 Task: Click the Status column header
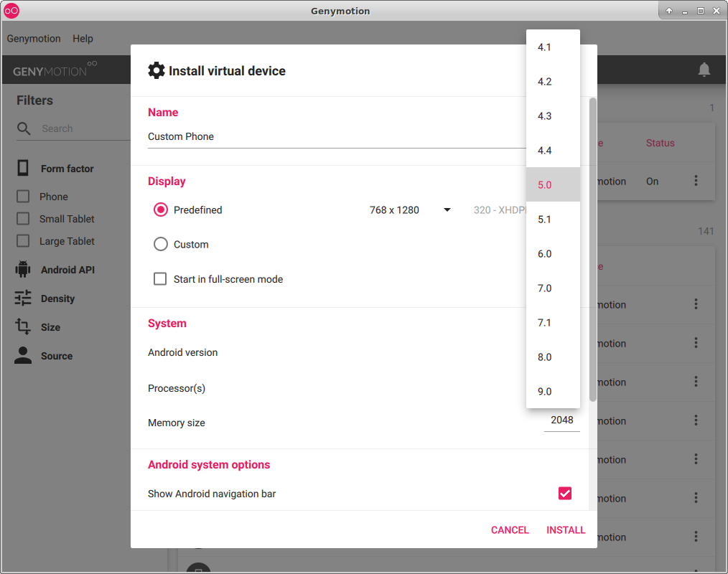[660, 143]
